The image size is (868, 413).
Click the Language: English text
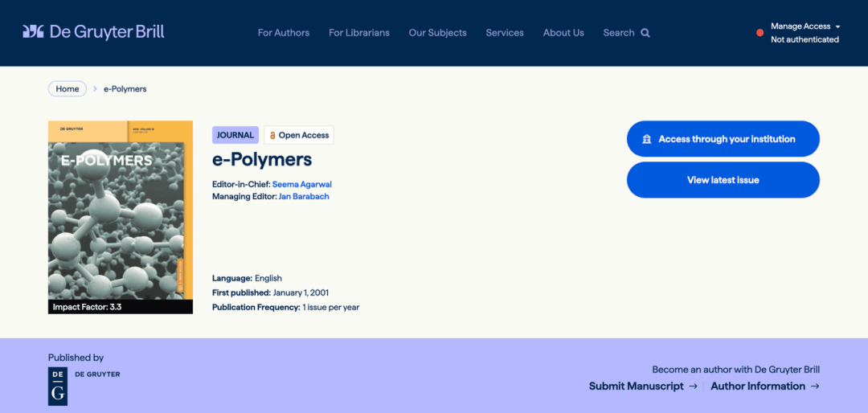click(x=247, y=278)
